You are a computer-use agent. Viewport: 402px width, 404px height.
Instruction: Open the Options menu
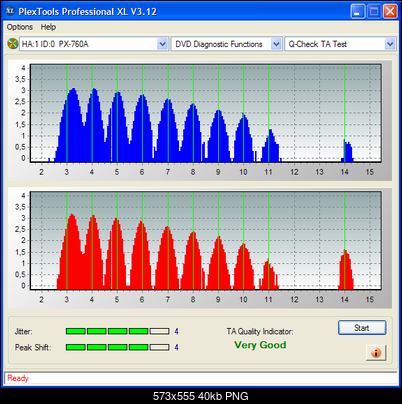click(x=20, y=27)
